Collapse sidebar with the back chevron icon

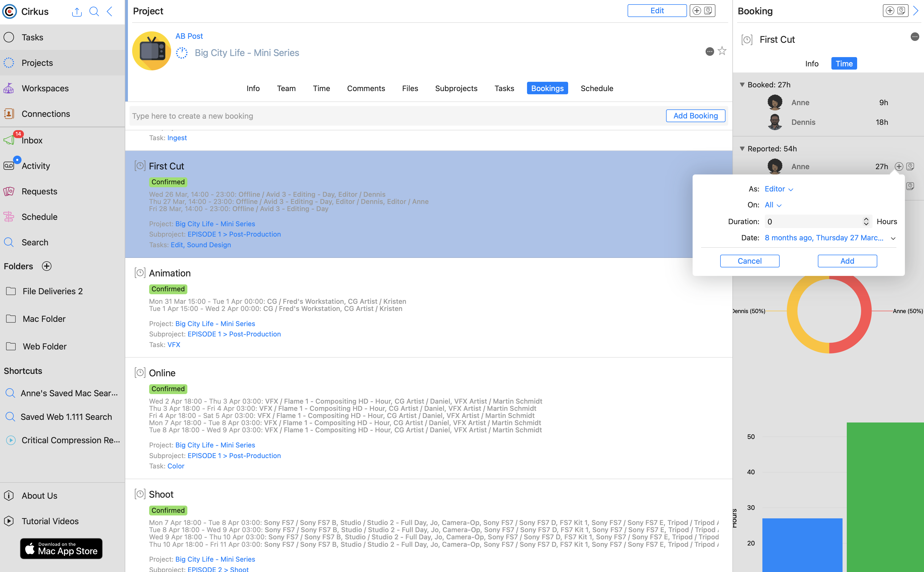(110, 11)
